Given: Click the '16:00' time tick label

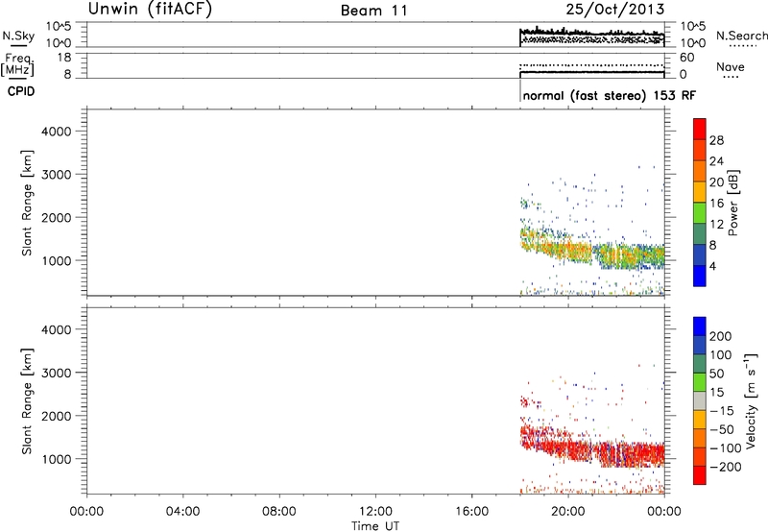Looking at the screenshot, I should (472, 512).
